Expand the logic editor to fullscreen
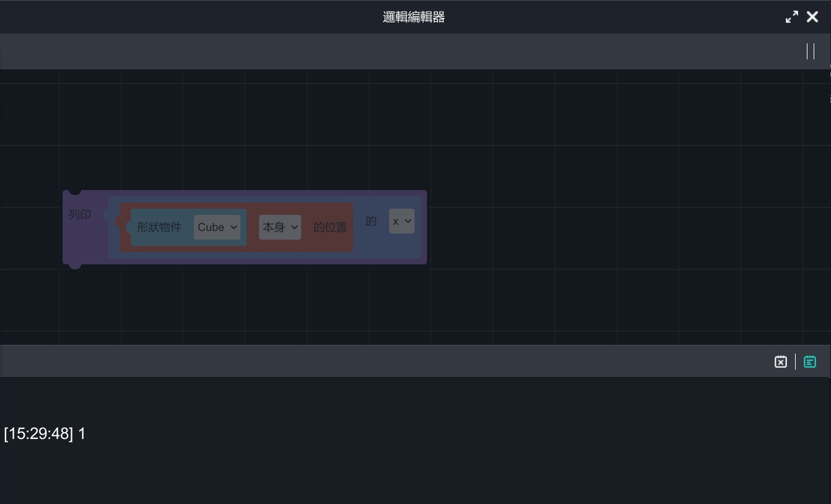The image size is (831, 504). pos(791,17)
